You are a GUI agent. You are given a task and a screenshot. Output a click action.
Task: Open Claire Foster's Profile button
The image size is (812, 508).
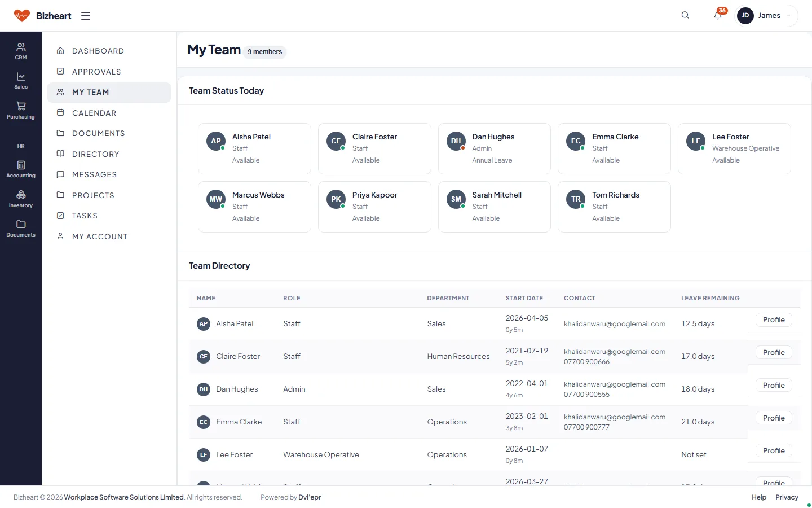point(774,352)
